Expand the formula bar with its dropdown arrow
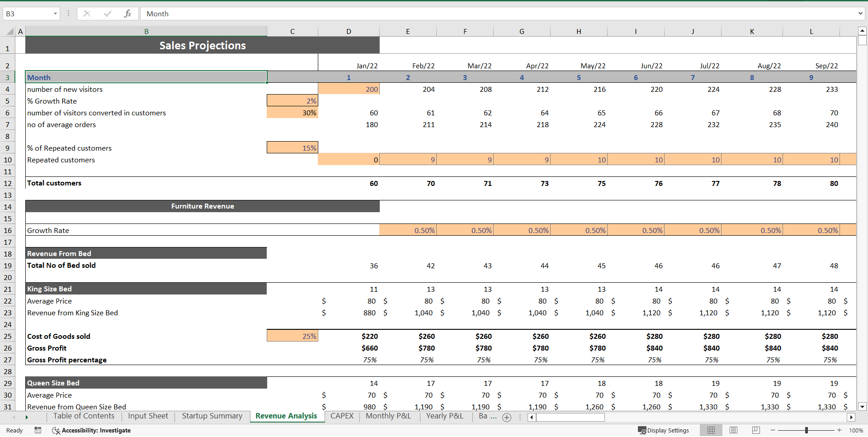868x437 pixels. 861,14
